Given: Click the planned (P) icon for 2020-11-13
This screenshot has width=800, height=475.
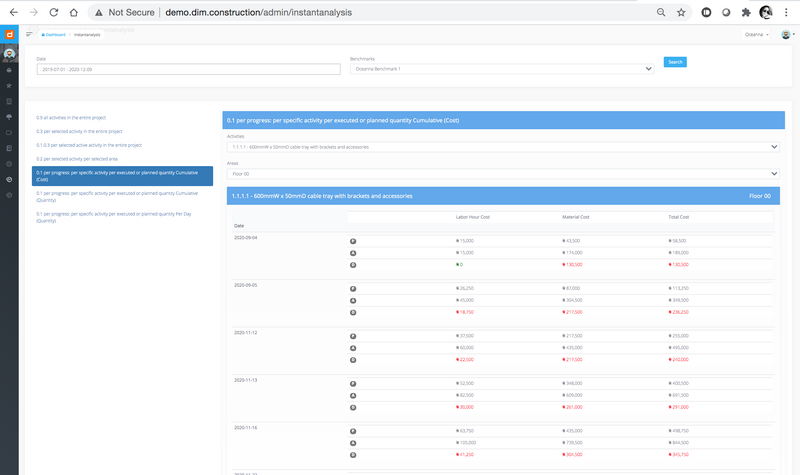Looking at the screenshot, I should [353, 384].
